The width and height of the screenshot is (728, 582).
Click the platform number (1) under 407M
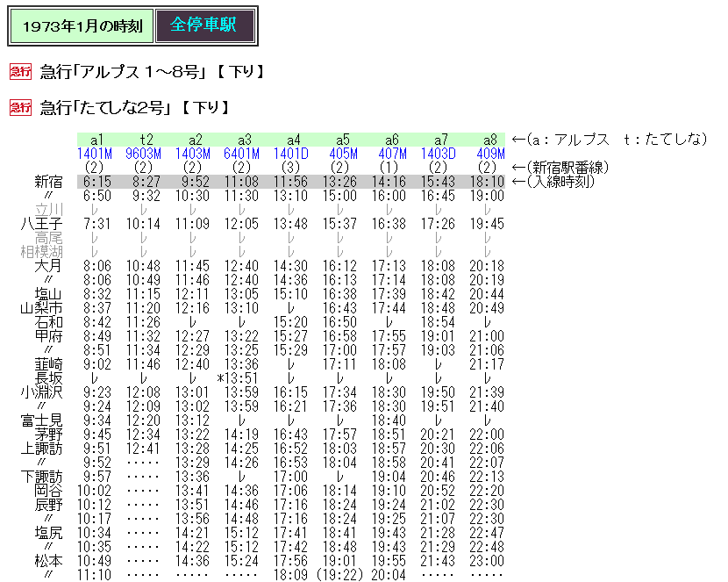(x=389, y=167)
